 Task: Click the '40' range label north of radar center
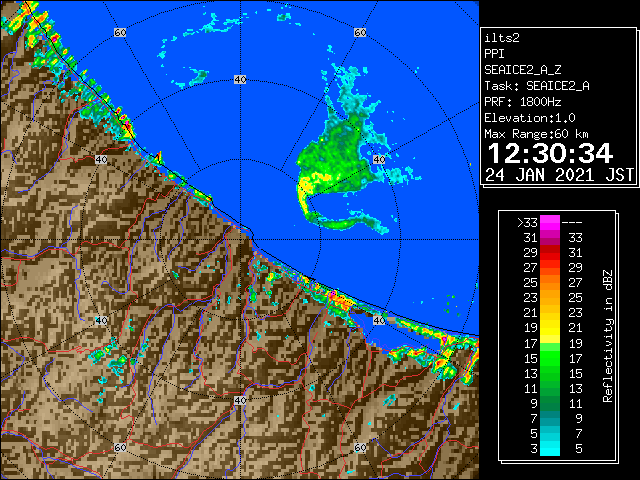tap(240, 80)
